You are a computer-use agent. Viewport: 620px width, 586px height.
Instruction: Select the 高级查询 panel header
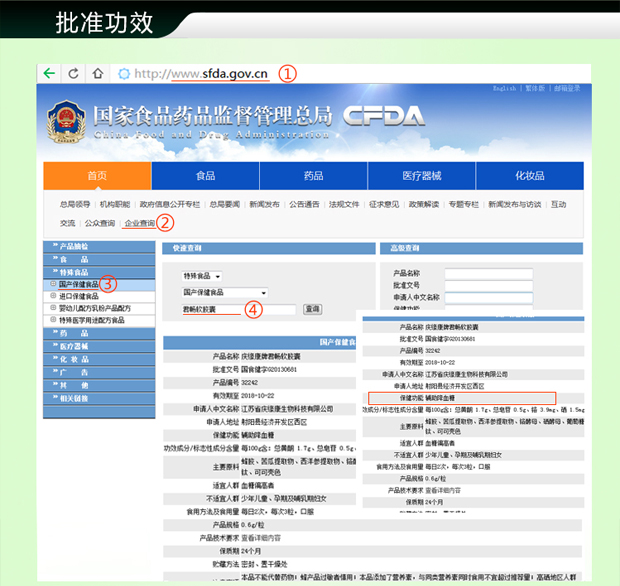[x=481, y=248]
